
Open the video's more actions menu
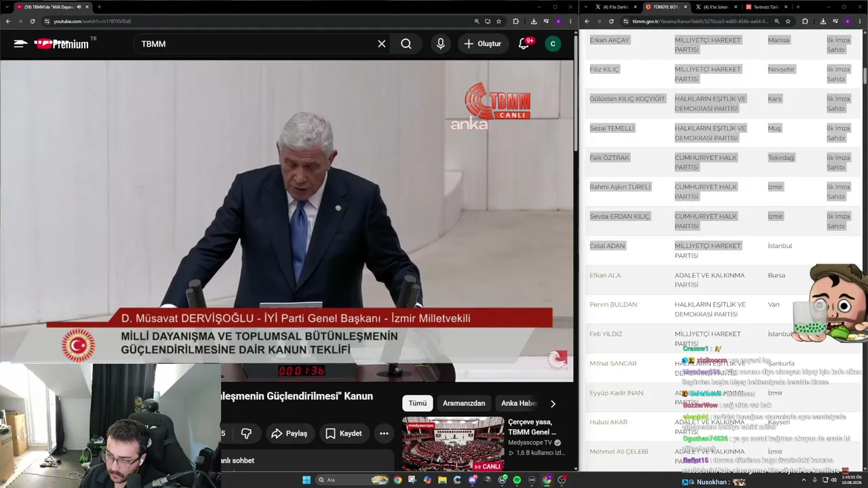(384, 433)
